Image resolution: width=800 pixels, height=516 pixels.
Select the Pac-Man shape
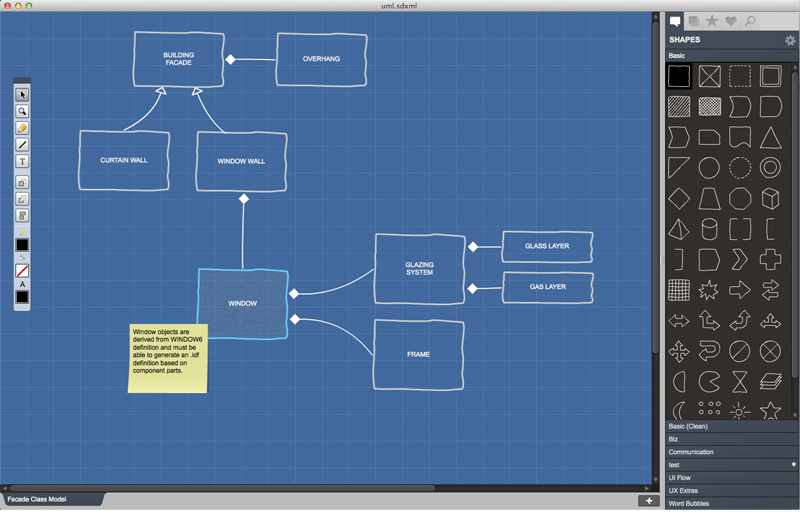pyautogui.click(x=709, y=381)
